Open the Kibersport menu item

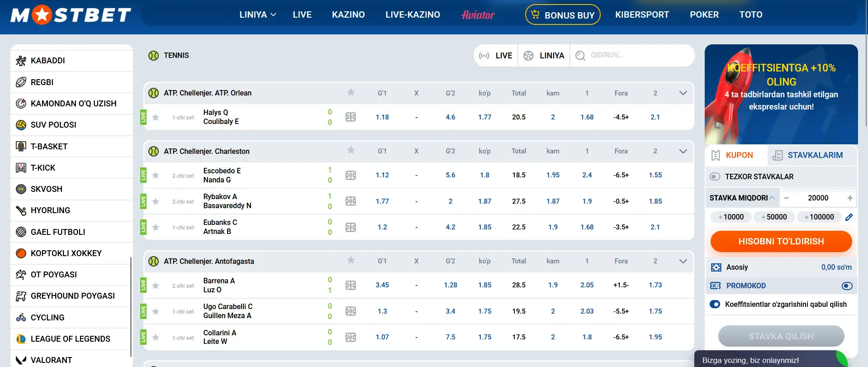[x=642, y=15]
